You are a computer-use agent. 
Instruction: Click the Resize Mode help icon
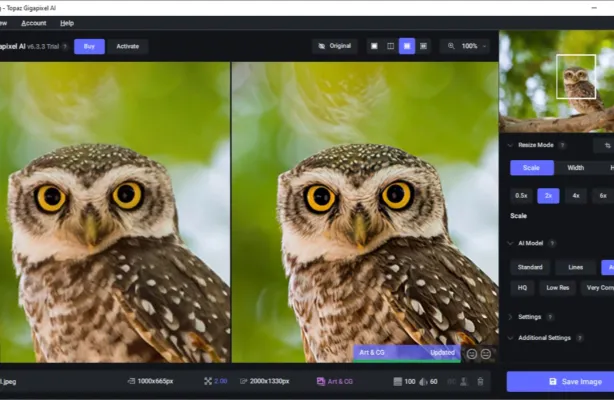tap(562, 145)
